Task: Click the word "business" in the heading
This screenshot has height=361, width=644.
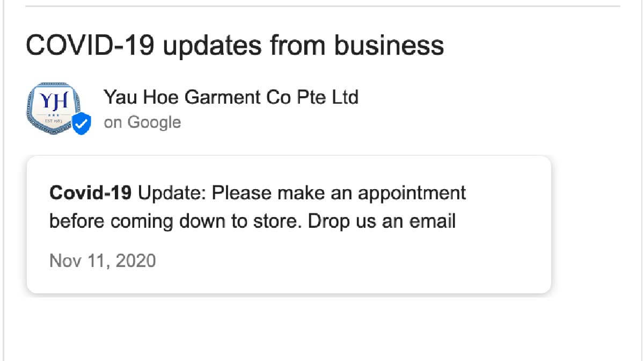Action: 390,46
